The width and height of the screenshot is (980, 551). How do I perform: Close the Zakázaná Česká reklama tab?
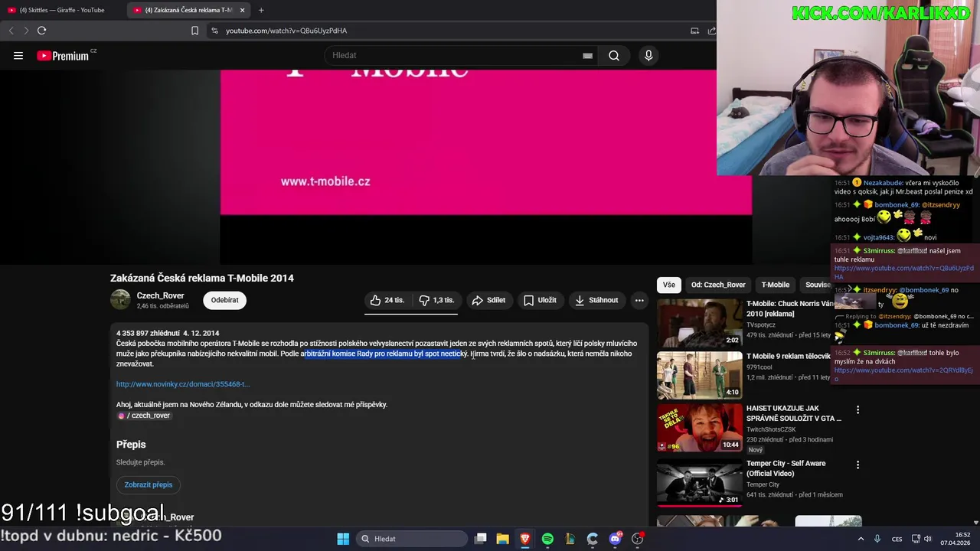pos(242,10)
